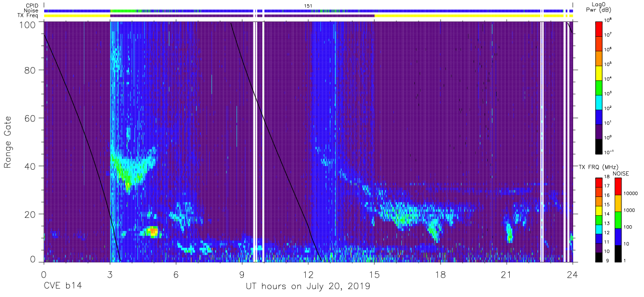Pick the green segment of Lag0 power colorbar
The height and width of the screenshot is (297, 644).
599,87
